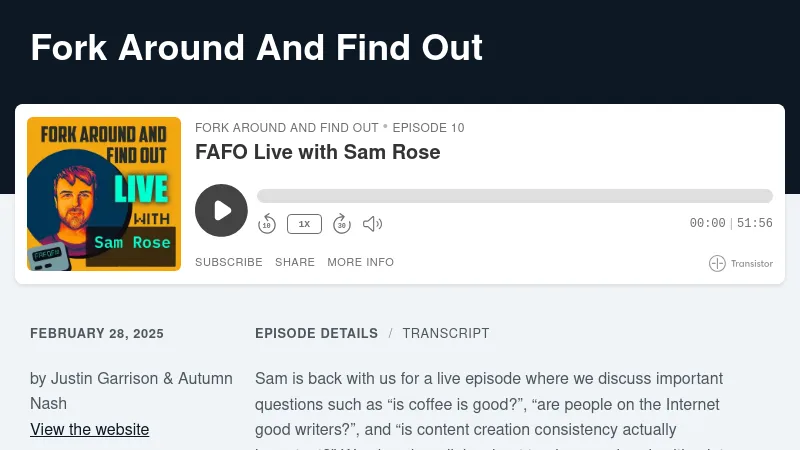Screen dimensions: 800x450
Task: Rewind the audio 10 seconds
Action: pos(267,224)
